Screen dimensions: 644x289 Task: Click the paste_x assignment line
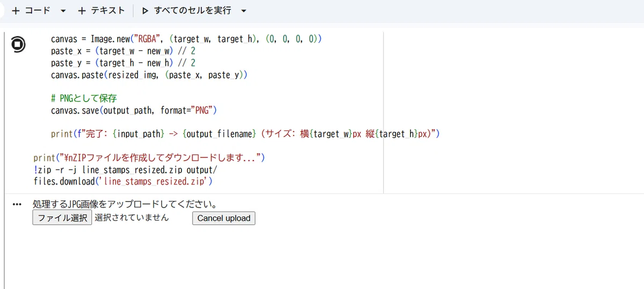tap(123, 51)
